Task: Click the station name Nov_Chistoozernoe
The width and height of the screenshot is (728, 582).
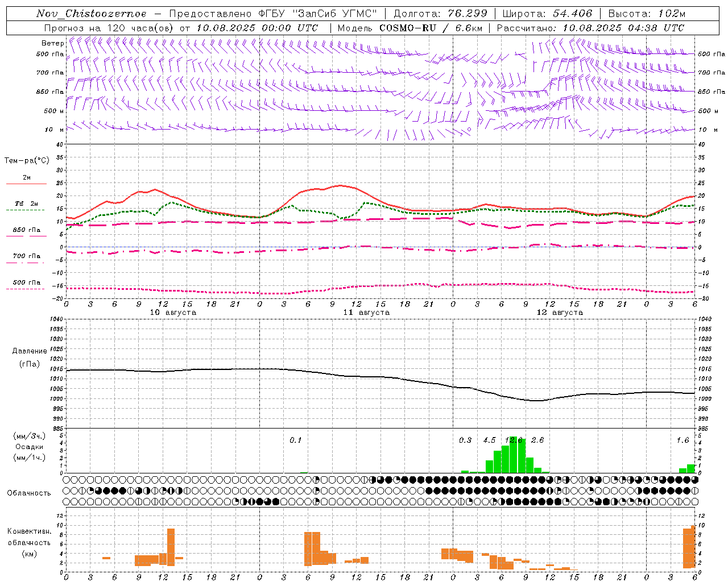Action: point(91,14)
